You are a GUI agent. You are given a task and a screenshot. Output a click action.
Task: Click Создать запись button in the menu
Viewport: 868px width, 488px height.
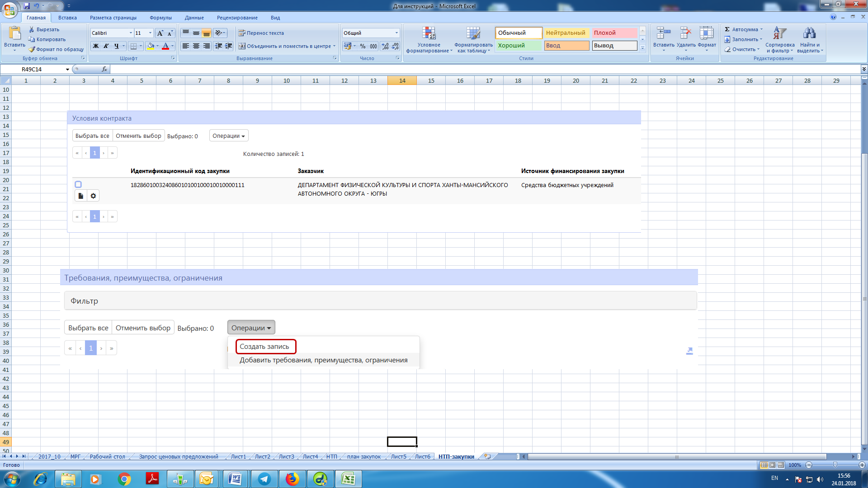264,346
